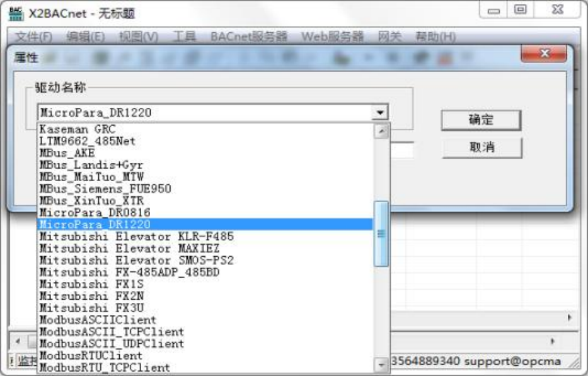Maximize the X2BACnet window
This screenshot has height=376, width=588.
(521, 9)
